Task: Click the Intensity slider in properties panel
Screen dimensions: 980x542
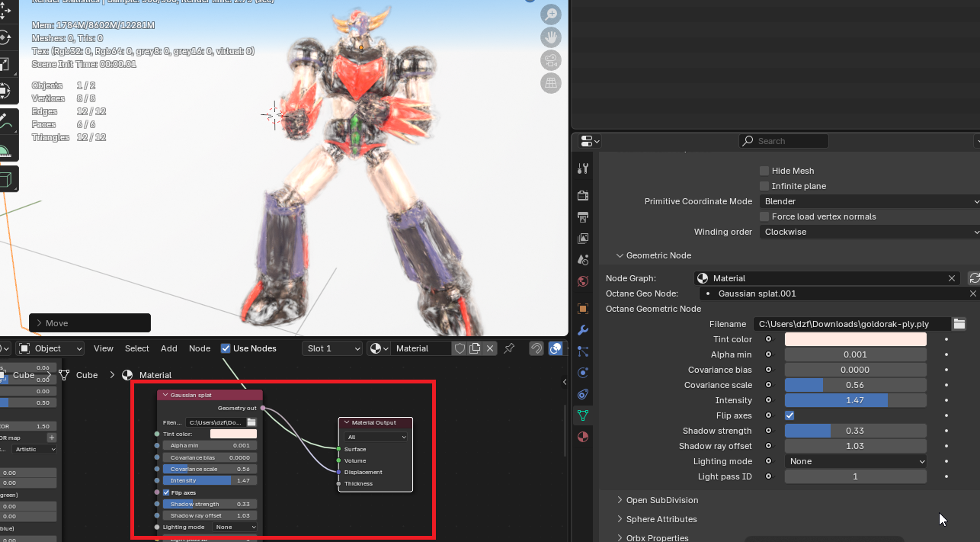Action: tap(856, 400)
